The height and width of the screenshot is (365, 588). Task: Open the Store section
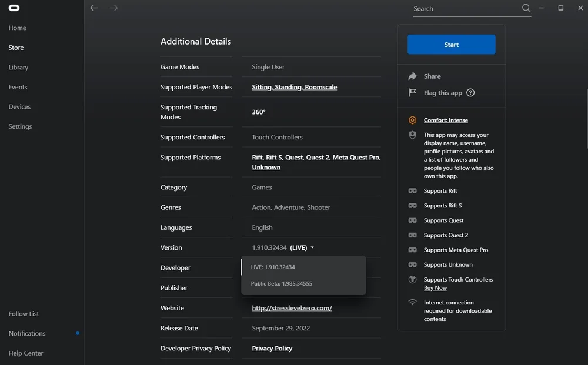coord(16,48)
